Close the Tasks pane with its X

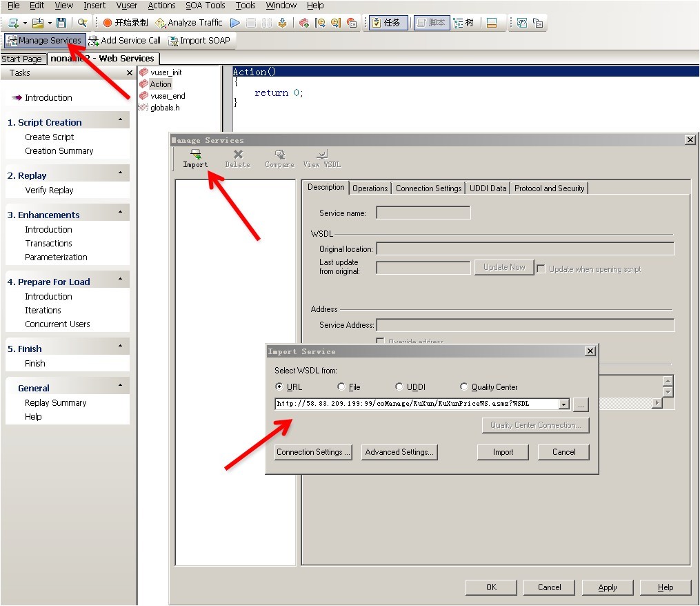(130, 73)
